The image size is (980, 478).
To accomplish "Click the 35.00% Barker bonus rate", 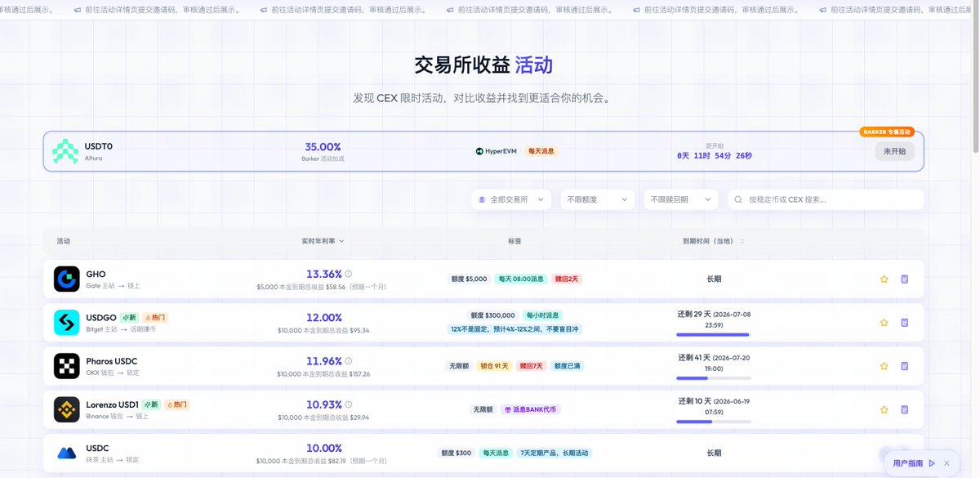I will (x=323, y=146).
